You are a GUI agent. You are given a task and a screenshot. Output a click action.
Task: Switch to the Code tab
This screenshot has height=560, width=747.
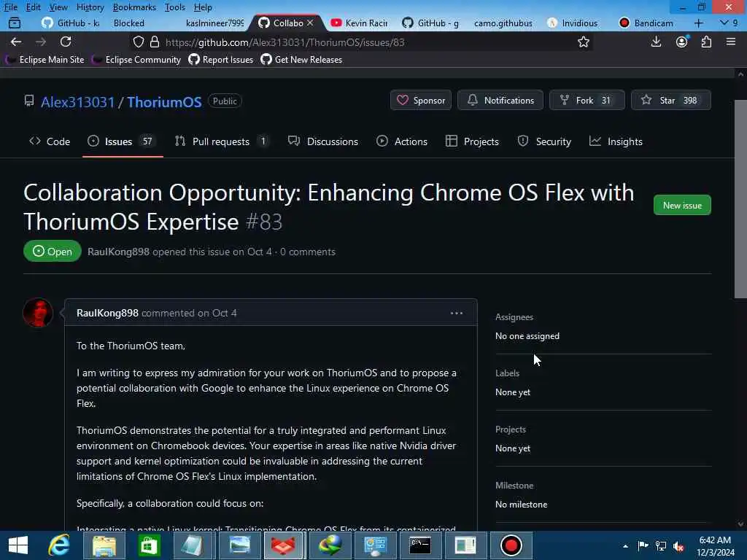coord(50,141)
